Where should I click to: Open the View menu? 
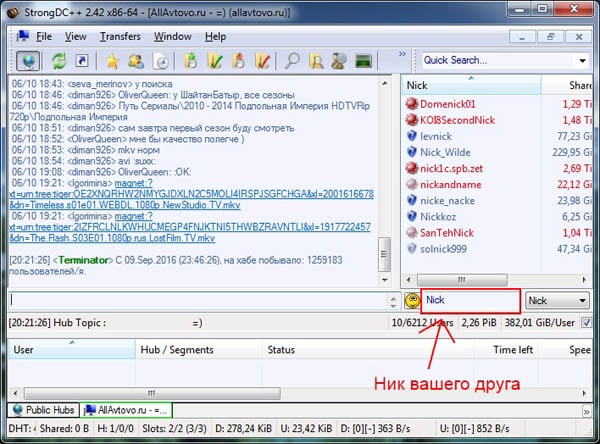(76, 37)
